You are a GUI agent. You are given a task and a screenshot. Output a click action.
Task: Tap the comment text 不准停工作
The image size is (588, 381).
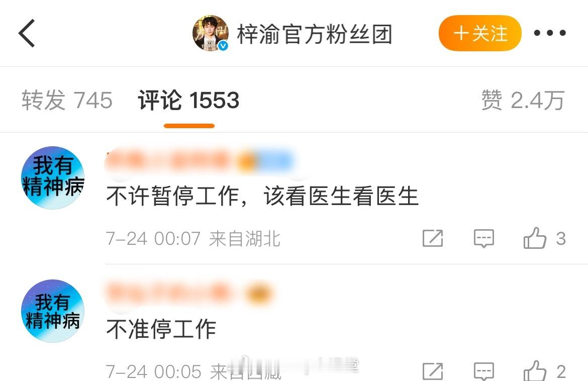point(161,329)
